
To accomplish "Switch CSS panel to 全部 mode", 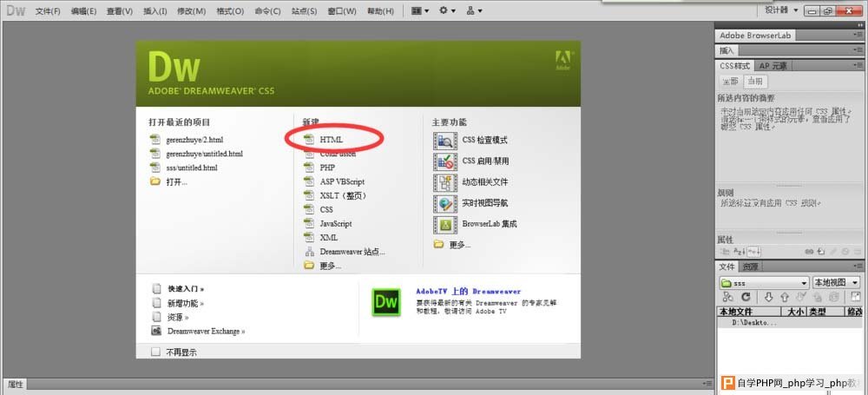I will point(730,82).
